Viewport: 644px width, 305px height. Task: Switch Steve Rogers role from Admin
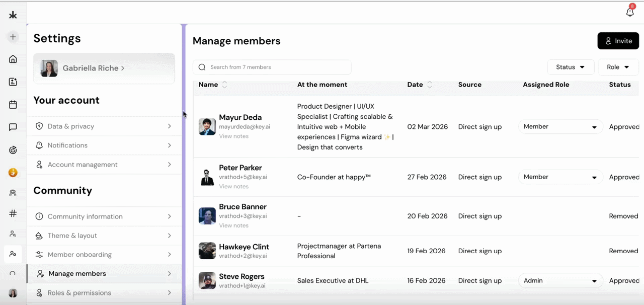559,280
